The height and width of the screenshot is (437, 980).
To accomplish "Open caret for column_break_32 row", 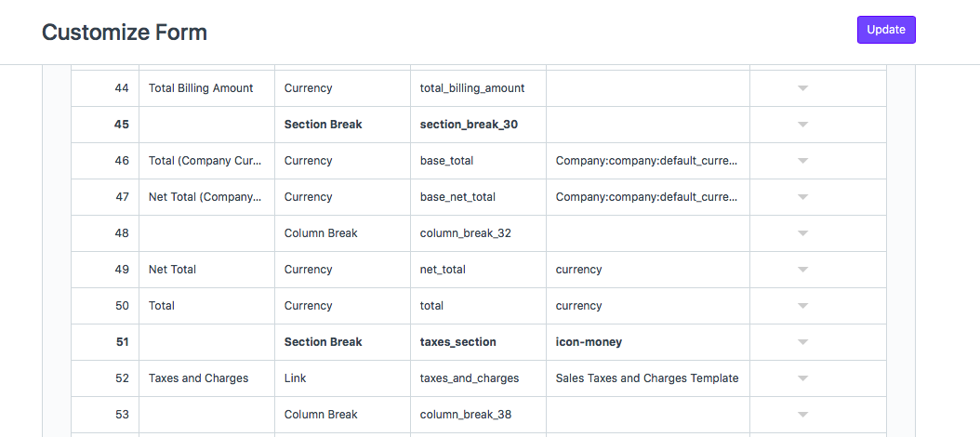I will 803,233.
